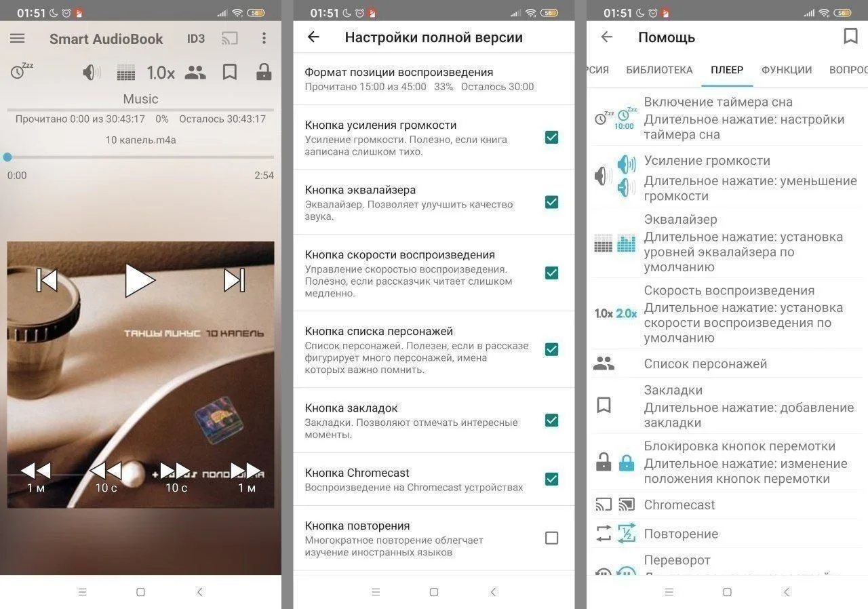Change the 1.0x playback speed
The width and height of the screenshot is (868, 609).
pos(161,73)
